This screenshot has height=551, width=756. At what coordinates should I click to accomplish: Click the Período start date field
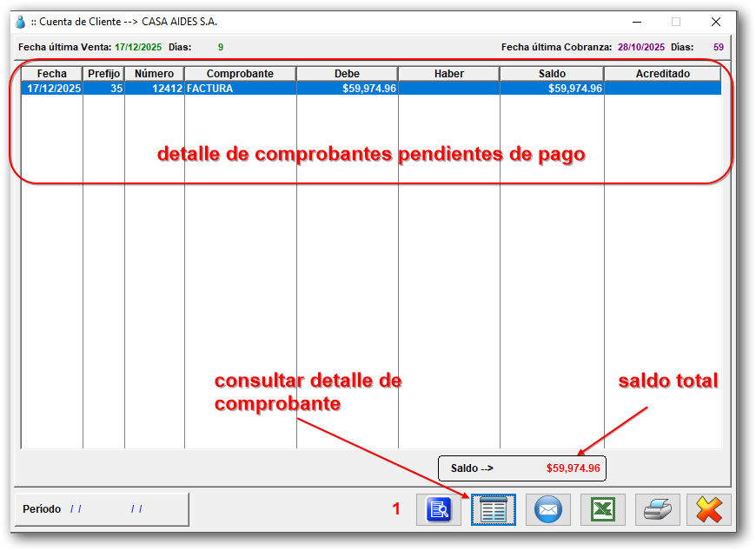(x=76, y=509)
